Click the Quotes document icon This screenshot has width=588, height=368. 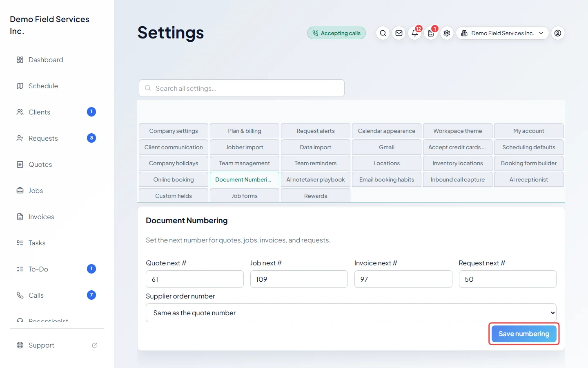click(x=20, y=164)
